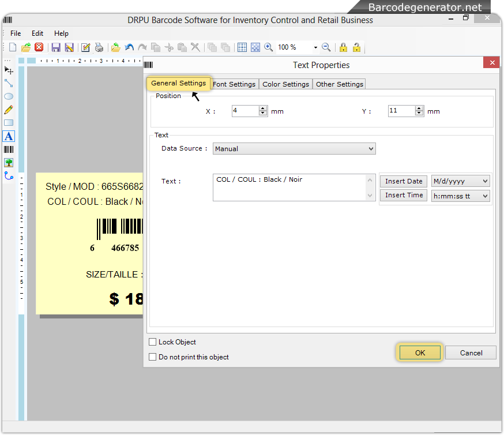Click the X position input field

pyautogui.click(x=246, y=111)
